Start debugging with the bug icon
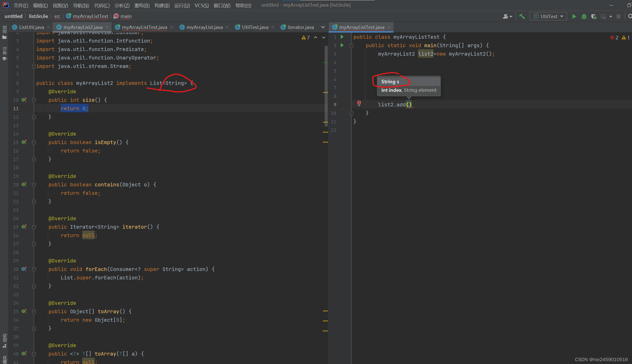The image size is (632, 364). [584, 16]
